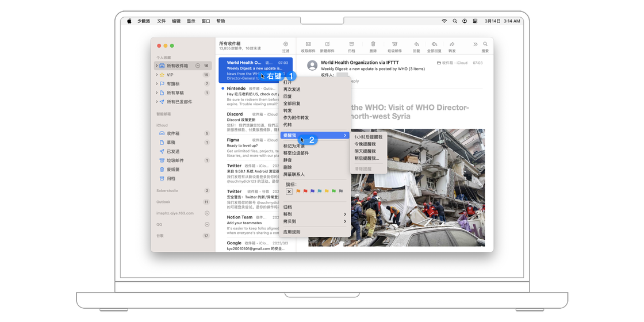Click the 收取邮件 (Get Mail) envelope icon

click(308, 44)
